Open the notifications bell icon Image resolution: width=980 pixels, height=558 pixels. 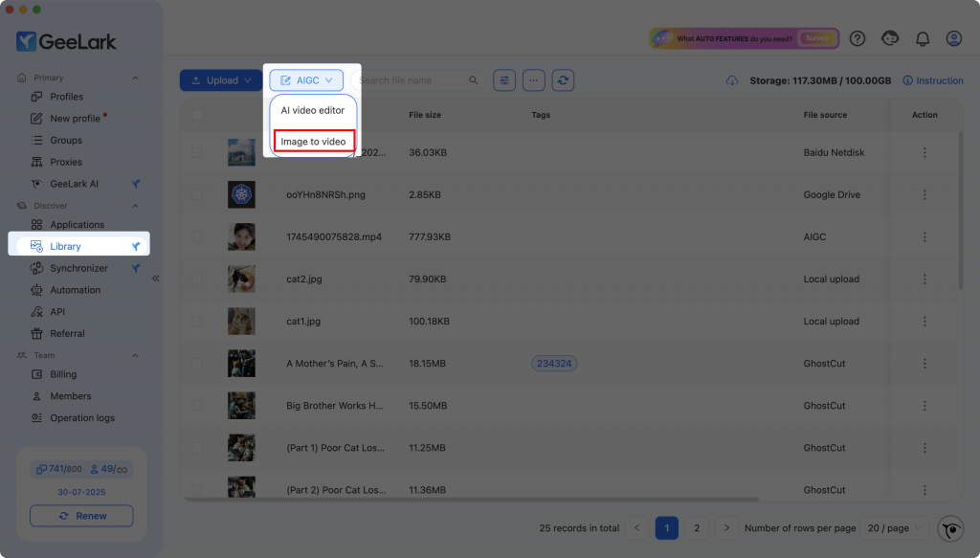(923, 38)
